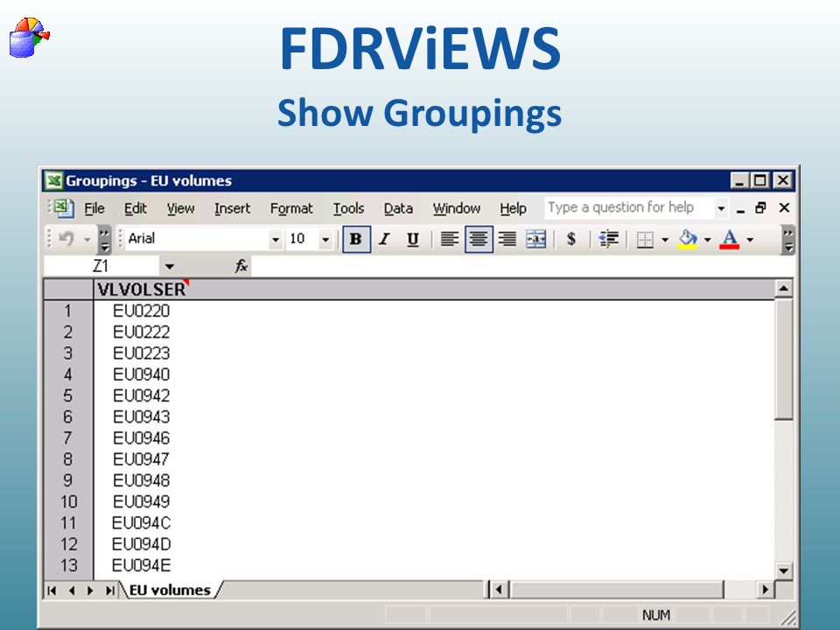Viewport: 840px width, 630px height.
Task: Select cell EU0942
Action: [x=142, y=395]
